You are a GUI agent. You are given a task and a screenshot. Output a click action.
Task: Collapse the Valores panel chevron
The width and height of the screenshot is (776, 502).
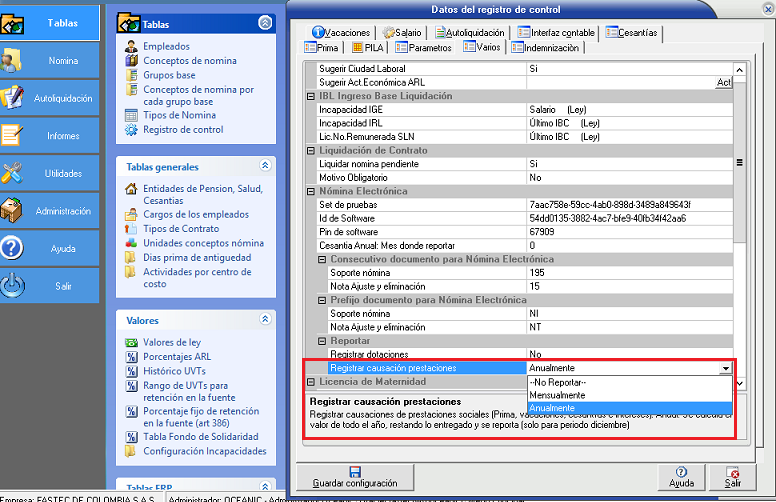tap(264, 320)
